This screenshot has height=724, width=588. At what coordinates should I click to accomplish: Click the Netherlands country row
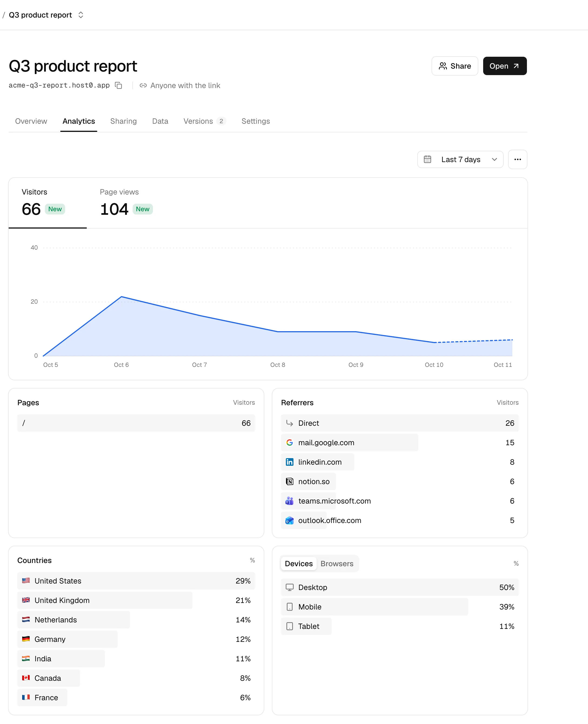click(x=136, y=620)
